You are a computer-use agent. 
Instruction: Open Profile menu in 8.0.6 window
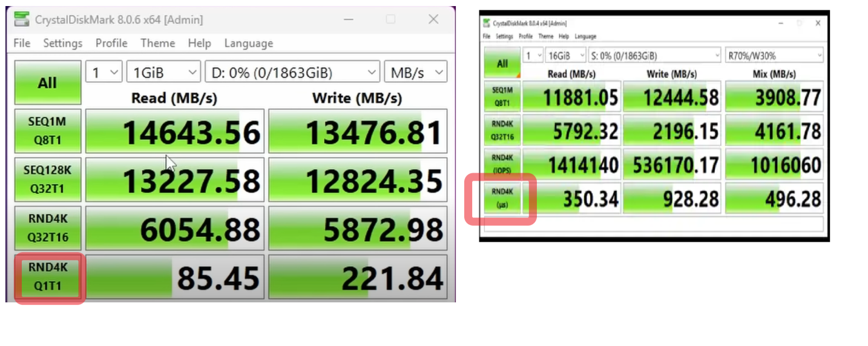(x=111, y=43)
